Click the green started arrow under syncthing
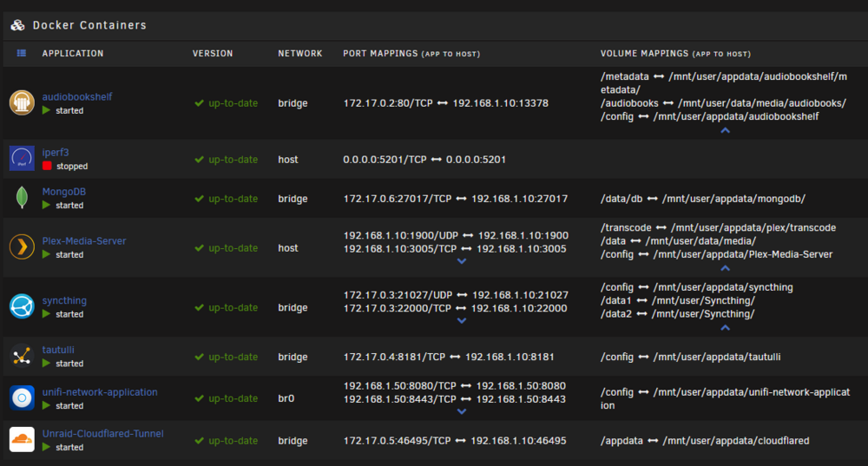 [46, 314]
